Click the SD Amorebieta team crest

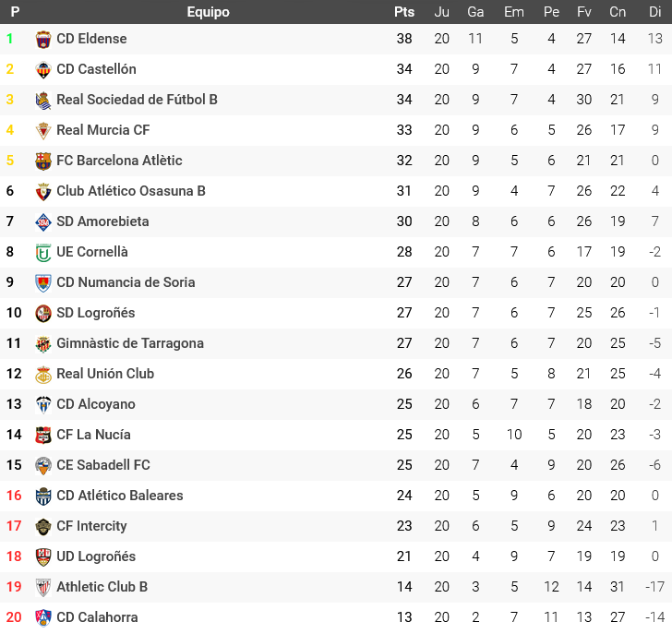click(x=43, y=221)
